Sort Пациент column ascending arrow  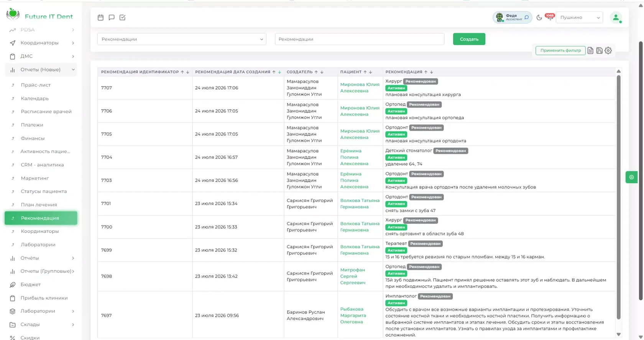(x=365, y=72)
